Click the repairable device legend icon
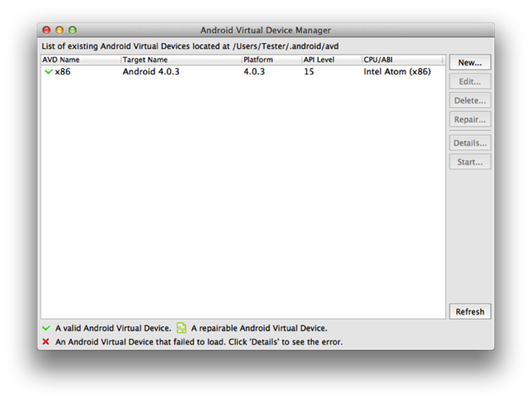532x402 pixels. tap(182, 328)
